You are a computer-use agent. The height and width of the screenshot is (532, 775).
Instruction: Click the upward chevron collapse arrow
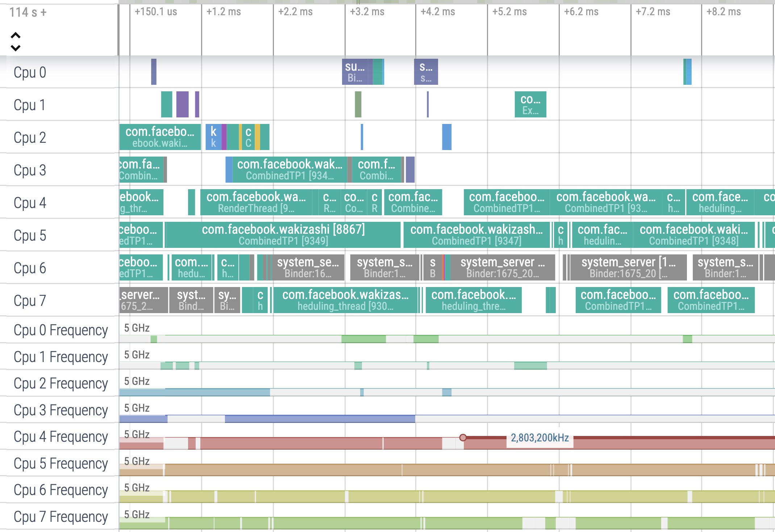16,36
